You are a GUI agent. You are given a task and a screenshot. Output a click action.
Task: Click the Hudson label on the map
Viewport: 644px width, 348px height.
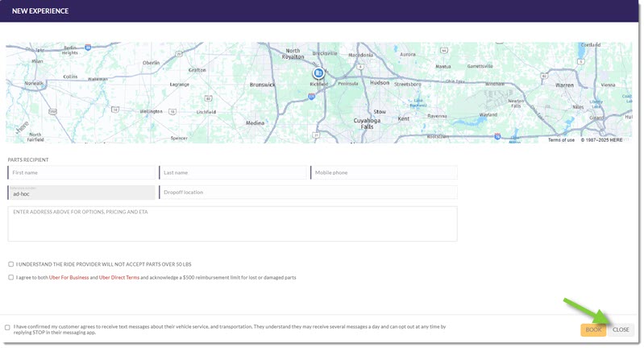(380, 82)
